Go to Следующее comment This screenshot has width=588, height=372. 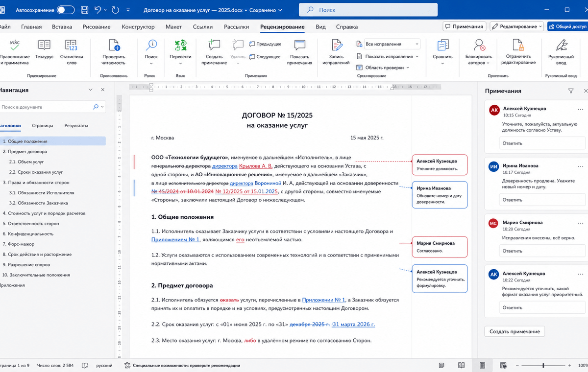point(265,57)
